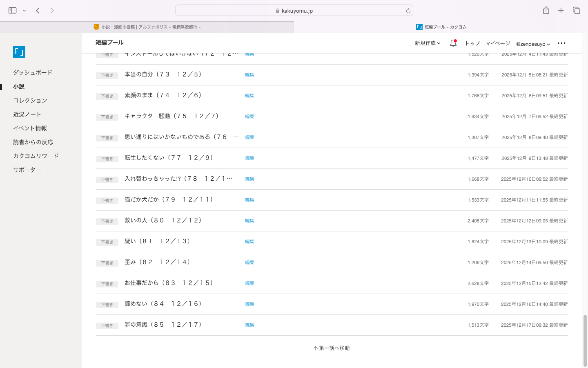
Task: Go back with the browser back arrow
Action: (38, 11)
